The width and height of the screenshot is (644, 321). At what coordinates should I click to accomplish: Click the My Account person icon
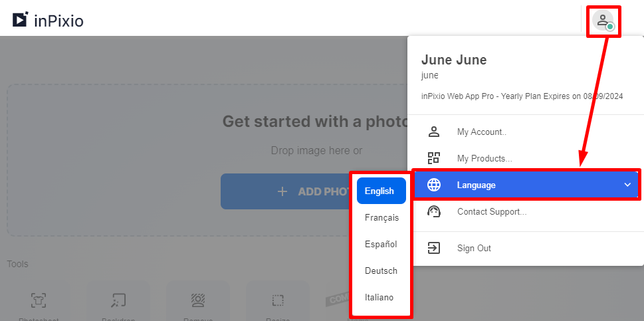(x=434, y=132)
